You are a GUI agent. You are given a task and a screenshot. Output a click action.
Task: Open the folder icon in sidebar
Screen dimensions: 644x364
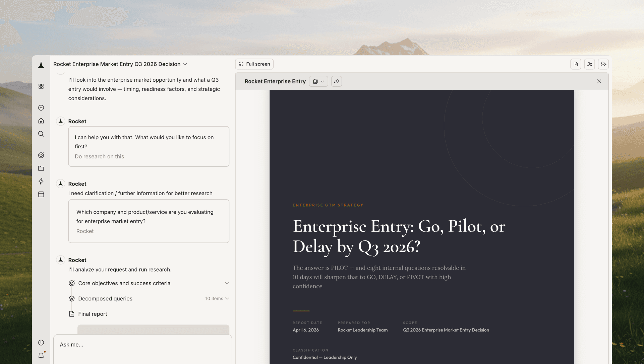(x=41, y=168)
